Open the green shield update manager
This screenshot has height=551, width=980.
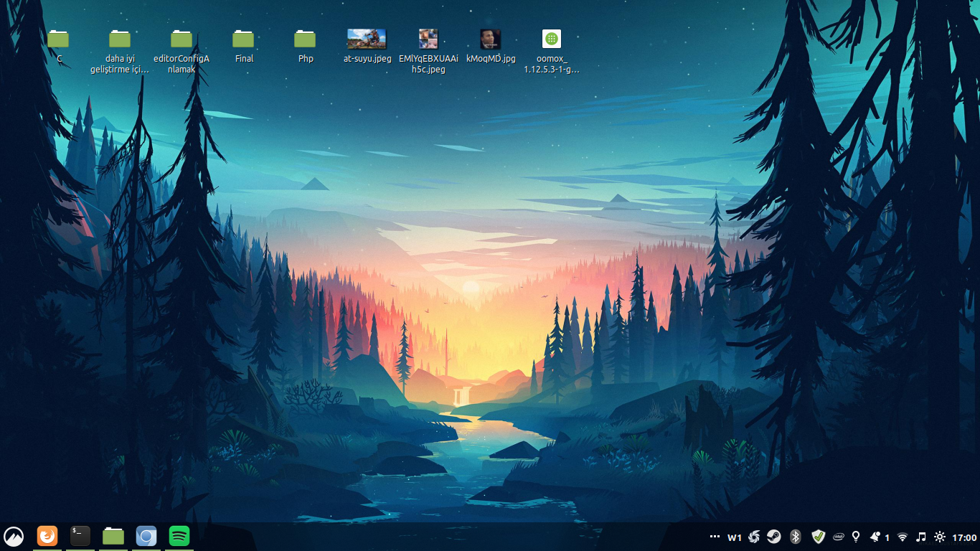point(819,537)
